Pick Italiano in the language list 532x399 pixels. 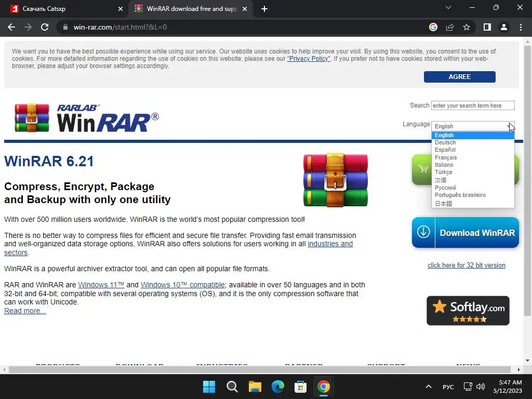[x=473, y=165]
